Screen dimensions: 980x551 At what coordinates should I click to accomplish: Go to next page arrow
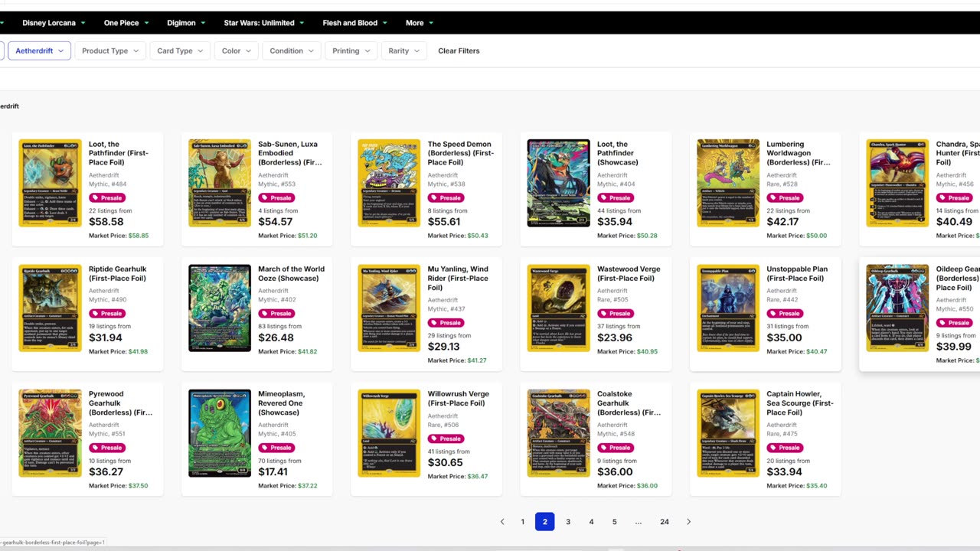pos(688,522)
